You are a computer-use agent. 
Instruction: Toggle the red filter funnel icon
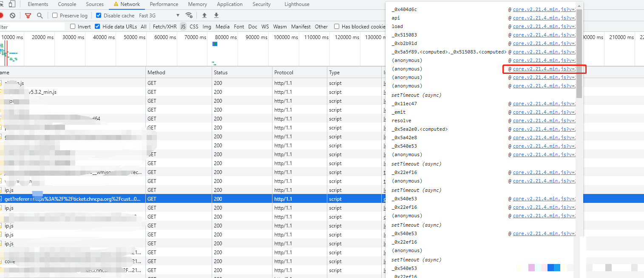(28, 15)
